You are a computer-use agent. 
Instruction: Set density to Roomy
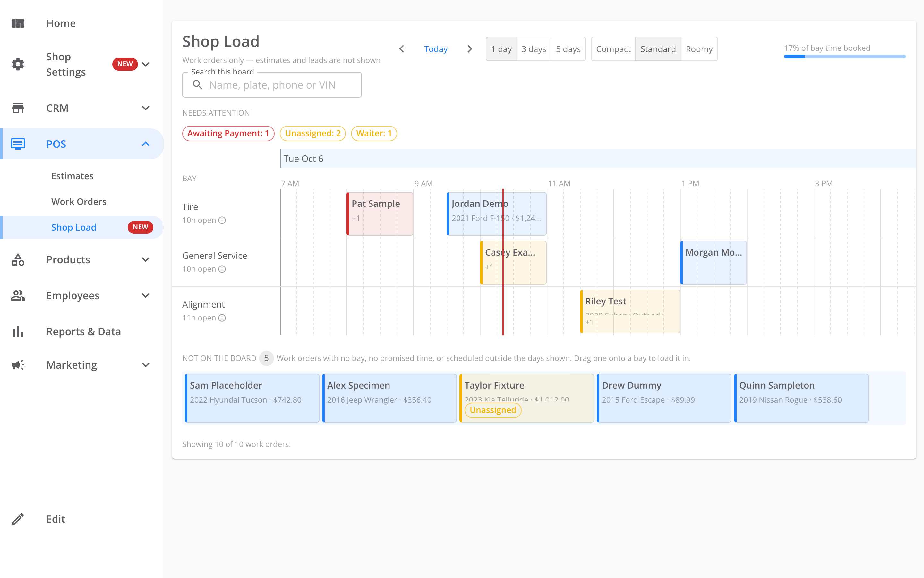[699, 49]
